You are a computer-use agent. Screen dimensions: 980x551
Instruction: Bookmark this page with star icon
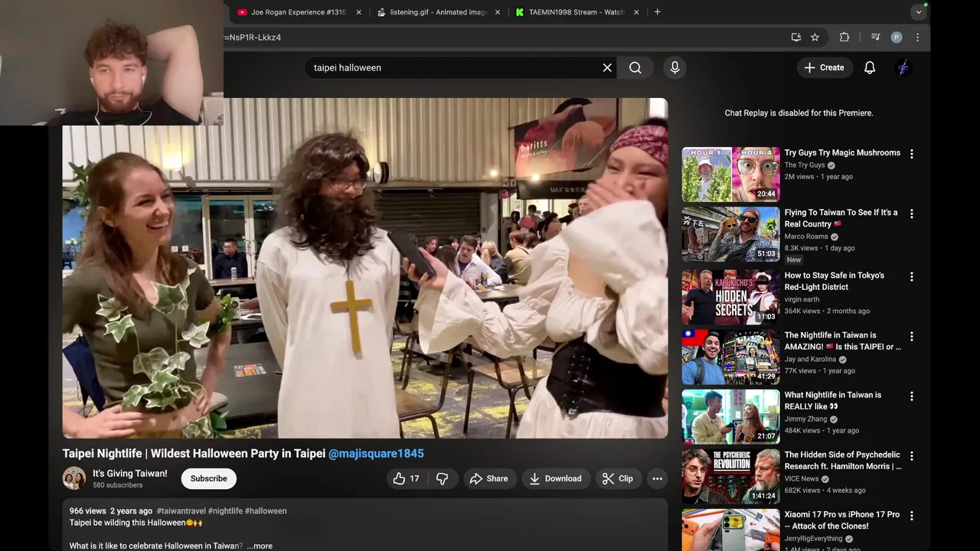tap(815, 37)
